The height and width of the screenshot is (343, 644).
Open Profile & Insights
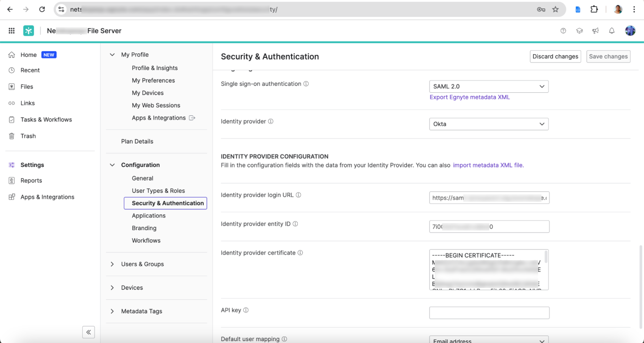pyautogui.click(x=155, y=68)
